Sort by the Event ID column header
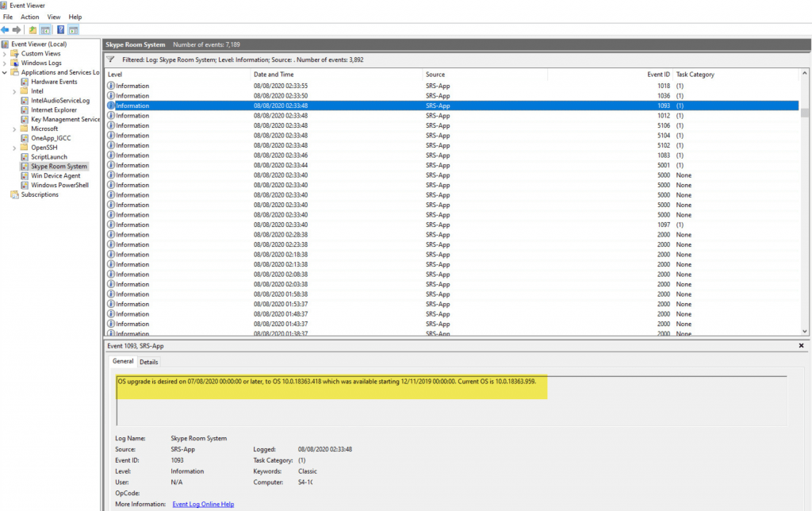This screenshot has width=812, height=511. (610, 75)
